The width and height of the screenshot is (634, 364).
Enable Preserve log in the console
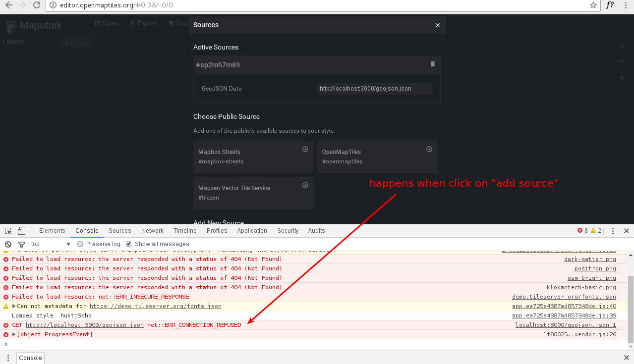[x=80, y=244]
